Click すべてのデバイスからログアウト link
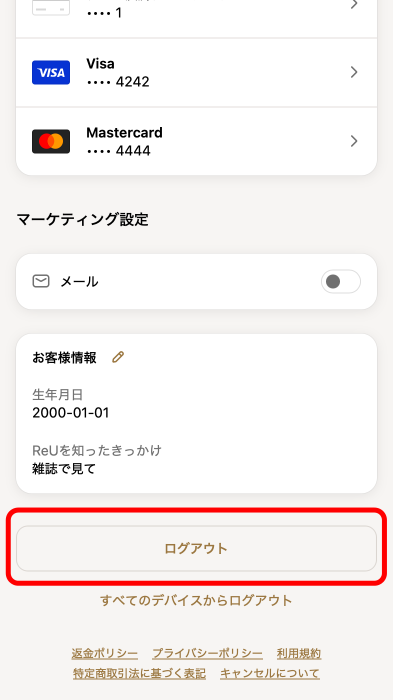The image size is (393, 700). (196, 600)
